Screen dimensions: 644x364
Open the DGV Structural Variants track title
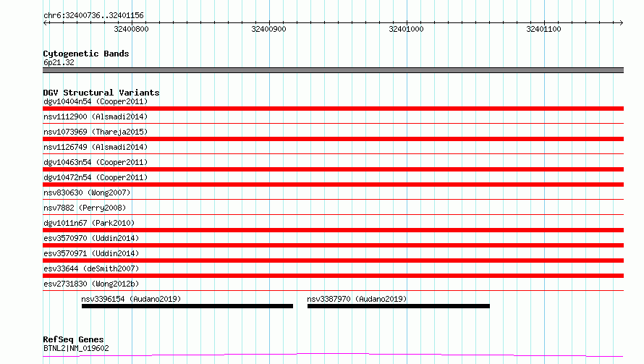pos(101,93)
